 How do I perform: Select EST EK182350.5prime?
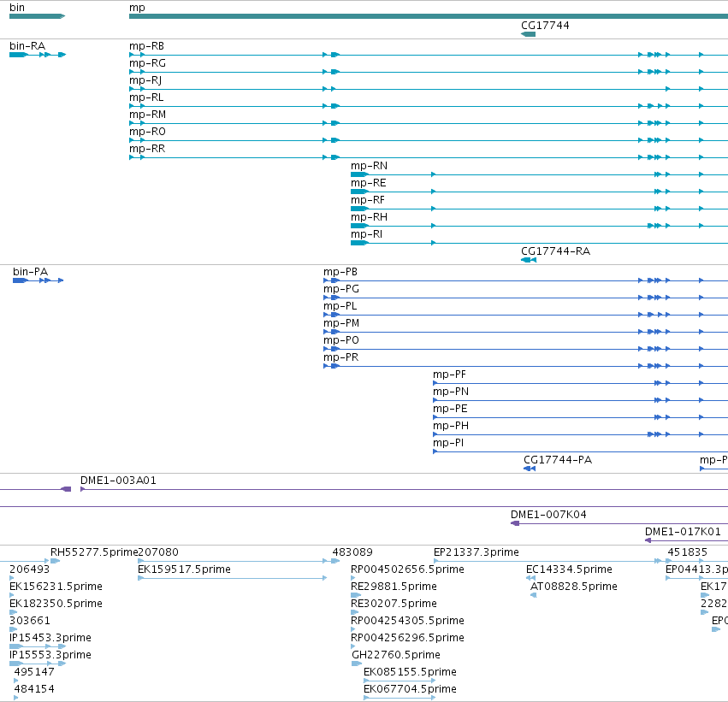click(x=56, y=605)
